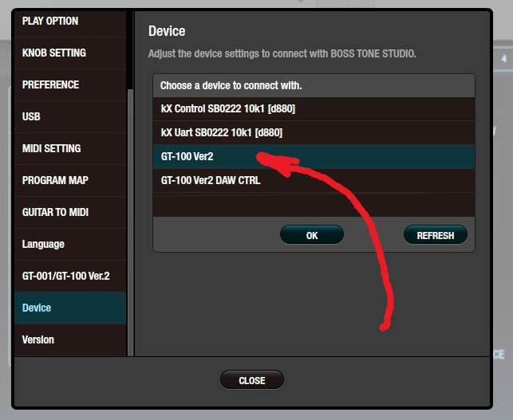Confirm device choice with OK button
This screenshot has height=420, width=513.
click(x=312, y=235)
